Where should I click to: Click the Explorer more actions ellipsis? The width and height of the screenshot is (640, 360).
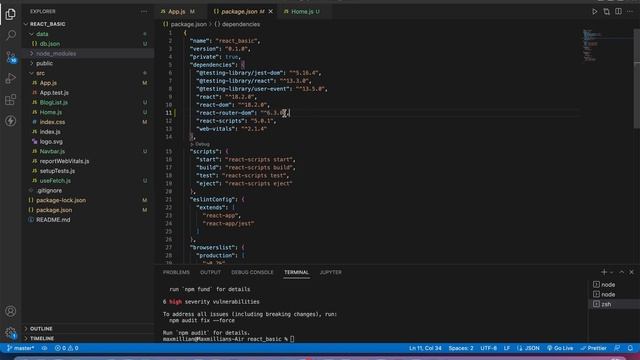tap(144, 11)
